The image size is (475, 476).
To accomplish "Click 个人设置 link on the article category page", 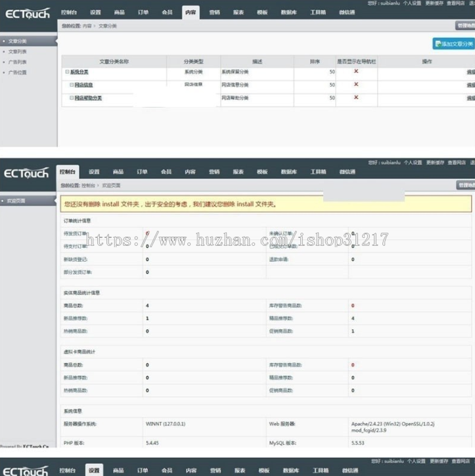I will (x=412, y=3).
